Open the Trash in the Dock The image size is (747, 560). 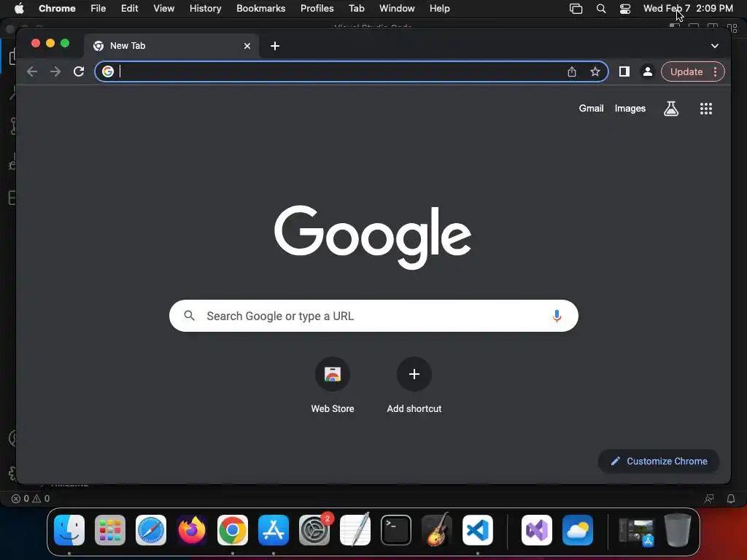coord(678,530)
